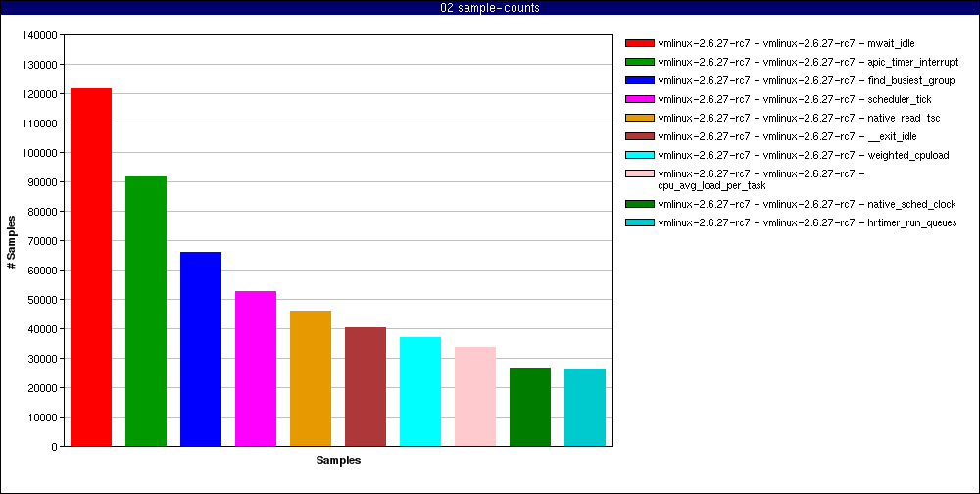Click the 110000 y-axis tick label
The height and width of the screenshot is (494, 980).
click(39, 123)
